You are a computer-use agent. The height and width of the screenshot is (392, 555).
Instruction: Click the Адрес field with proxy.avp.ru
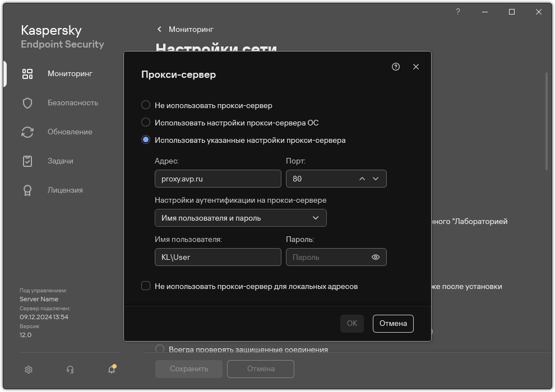218,179
